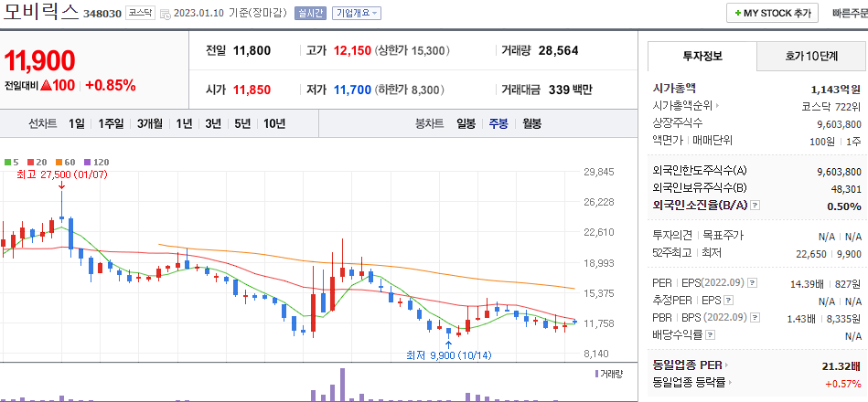Click the current price 11,900
This screenshot has width=868, height=402.
coord(39,61)
